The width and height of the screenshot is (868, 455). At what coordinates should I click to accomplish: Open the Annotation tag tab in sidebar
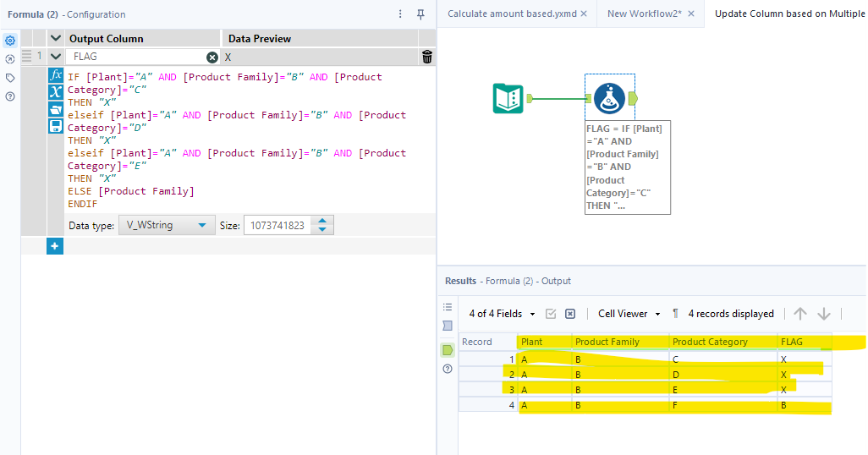coord(10,78)
